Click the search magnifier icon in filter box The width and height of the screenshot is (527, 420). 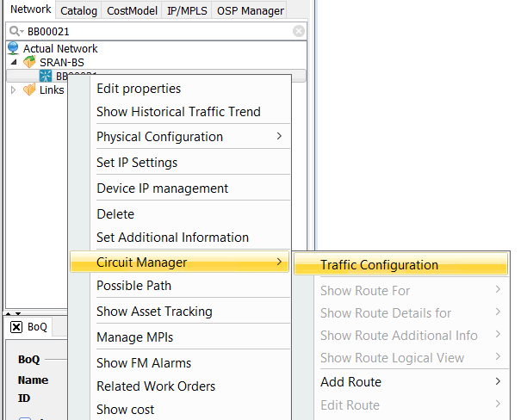15,31
